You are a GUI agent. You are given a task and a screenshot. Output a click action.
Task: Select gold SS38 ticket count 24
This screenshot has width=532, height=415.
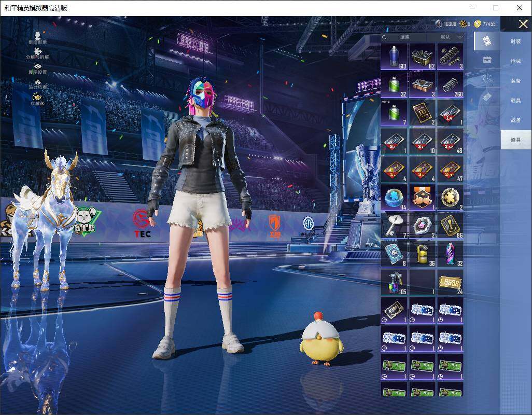[x=450, y=282]
